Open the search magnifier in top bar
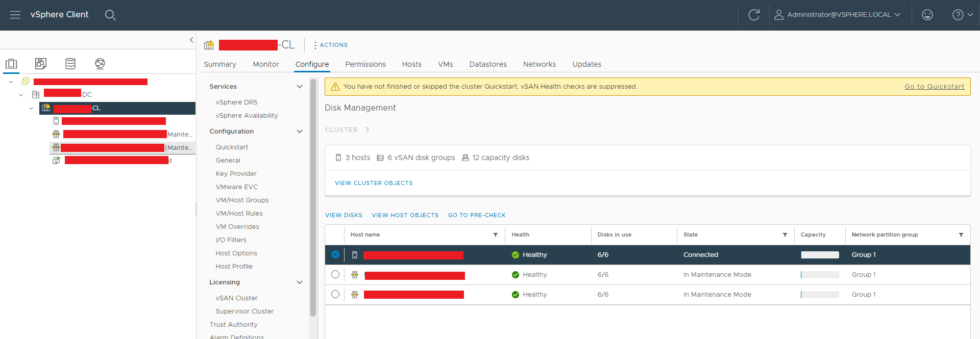This screenshot has height=339, width=980. point(110,15)
